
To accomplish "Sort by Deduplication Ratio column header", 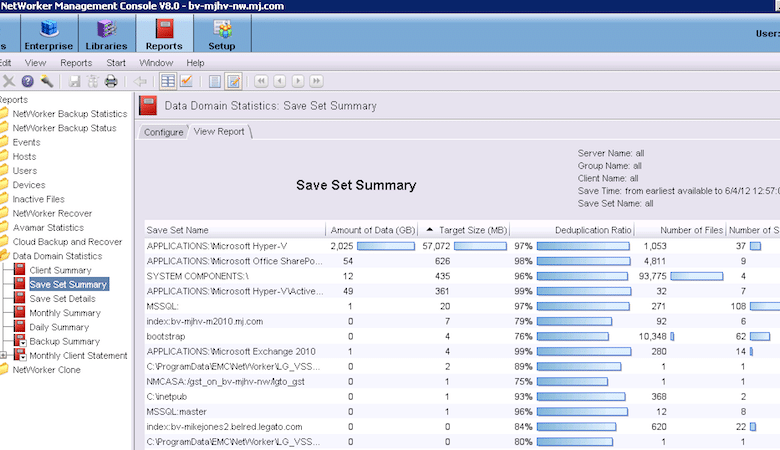I will (x=573, y=230).
